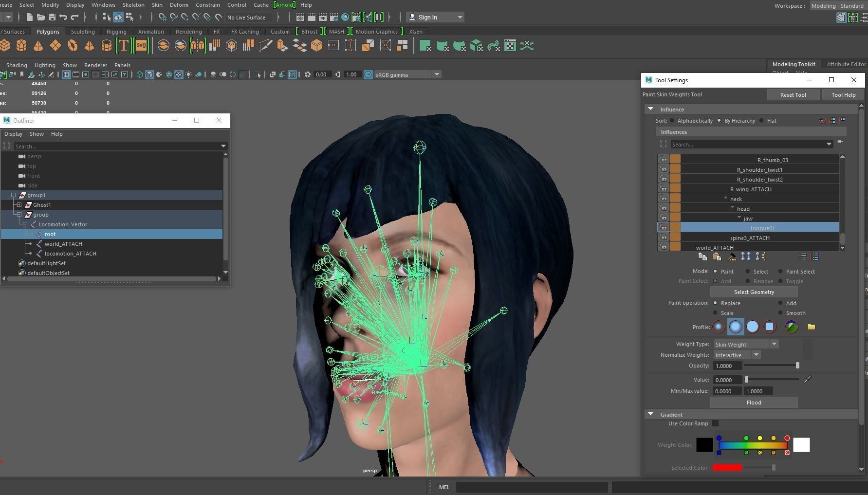
Task: Open the SVG tool from the shelf
Action: pyautogui.click(x=141, y=45)
